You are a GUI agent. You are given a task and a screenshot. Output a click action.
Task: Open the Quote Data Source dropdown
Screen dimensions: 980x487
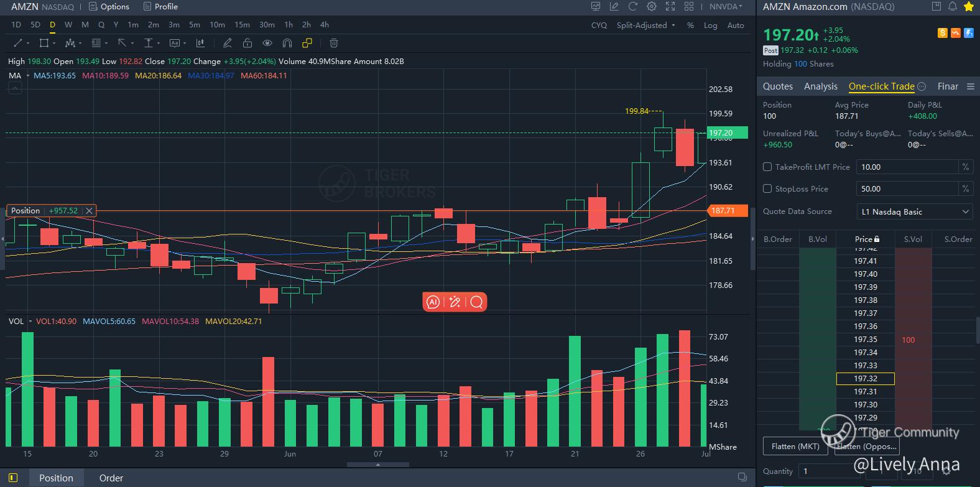click(914, 211)
